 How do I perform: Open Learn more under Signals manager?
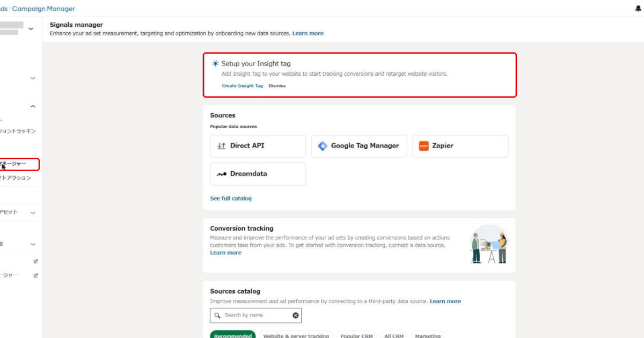click(x=308, y=33)
